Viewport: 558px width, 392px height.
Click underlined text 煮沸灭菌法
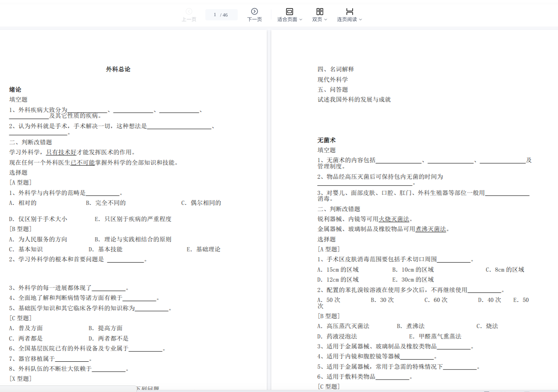click(431, 229)
